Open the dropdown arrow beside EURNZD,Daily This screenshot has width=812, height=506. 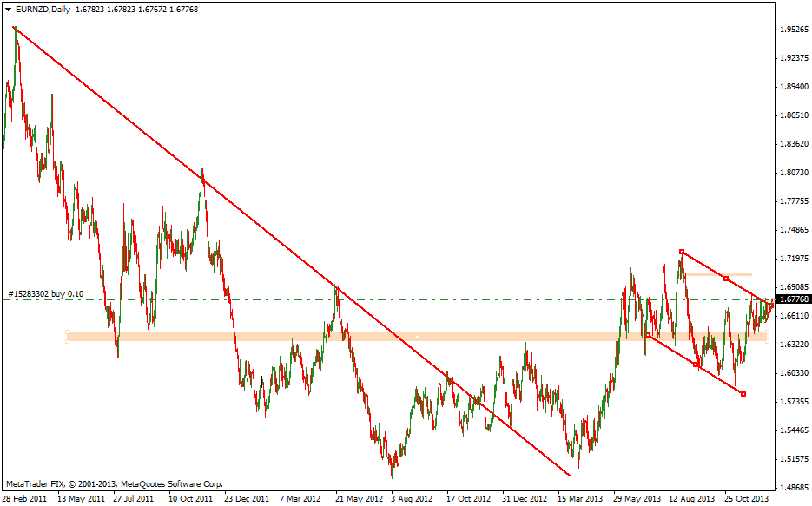[x=8, y=10]
